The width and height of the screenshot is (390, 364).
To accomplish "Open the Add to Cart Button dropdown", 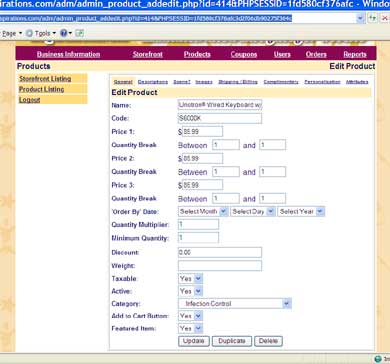I will tap(190, 316).
